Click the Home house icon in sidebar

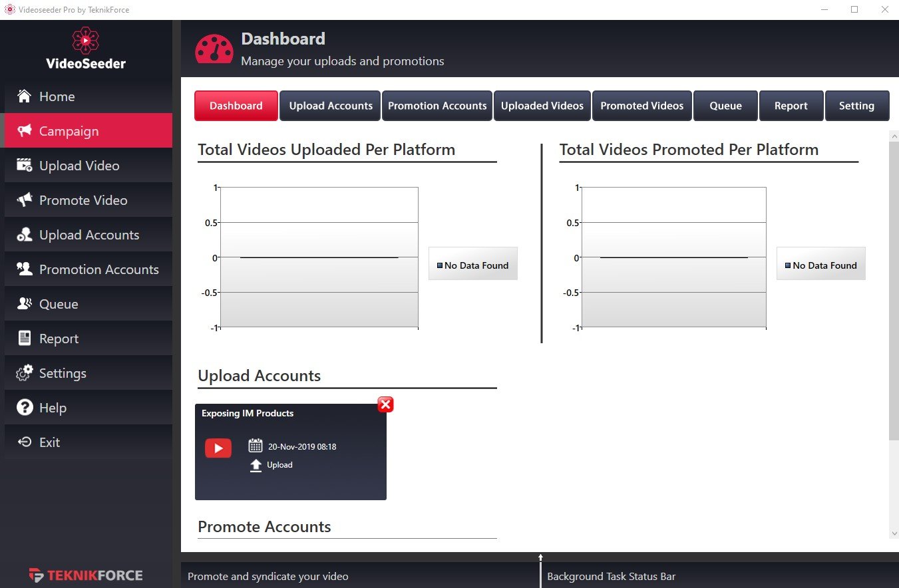tap(25, 96)
